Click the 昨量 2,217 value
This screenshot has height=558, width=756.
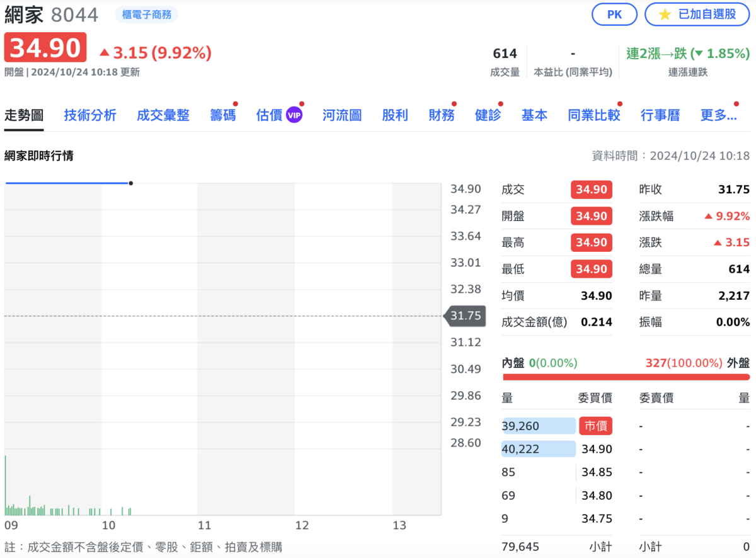point(734,295)
